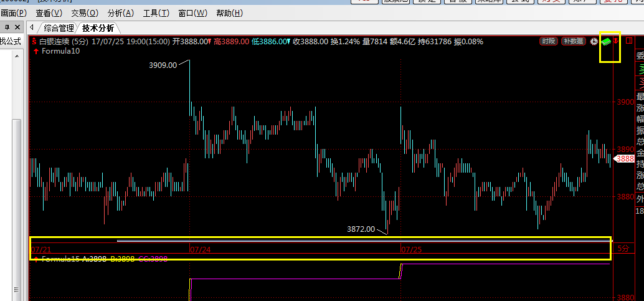Image resolution: width=644 pixels, height=301 pixels.
Task: Click the yellow B:3898 indicator value
Action: pyautogui.click(x=123, y=259)
